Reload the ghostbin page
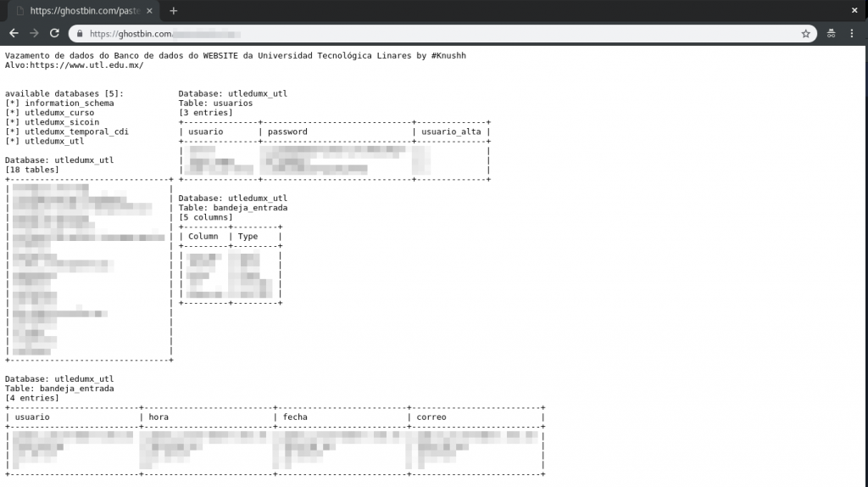 click(x=54, y=33)
